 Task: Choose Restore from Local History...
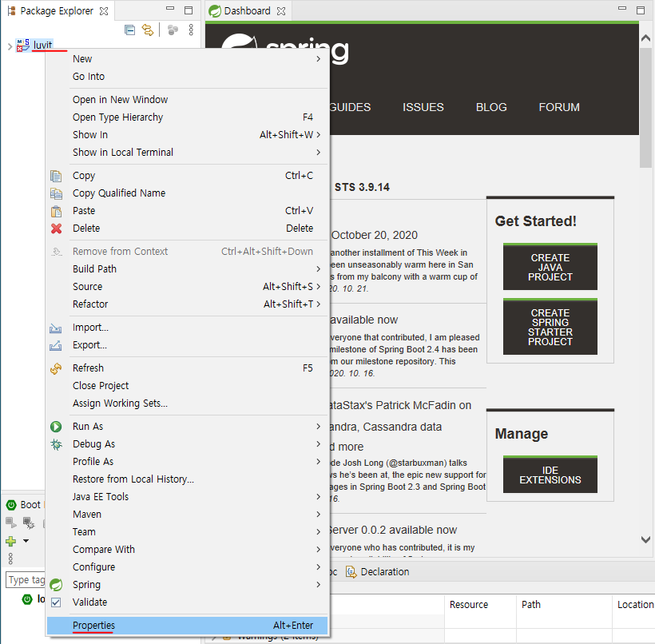coord(187,479)
